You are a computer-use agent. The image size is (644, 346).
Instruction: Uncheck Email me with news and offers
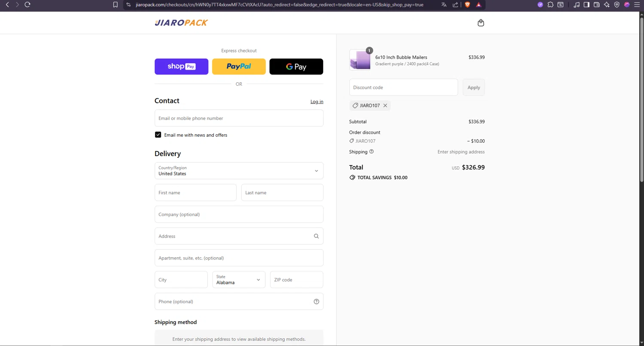point(158,135)
